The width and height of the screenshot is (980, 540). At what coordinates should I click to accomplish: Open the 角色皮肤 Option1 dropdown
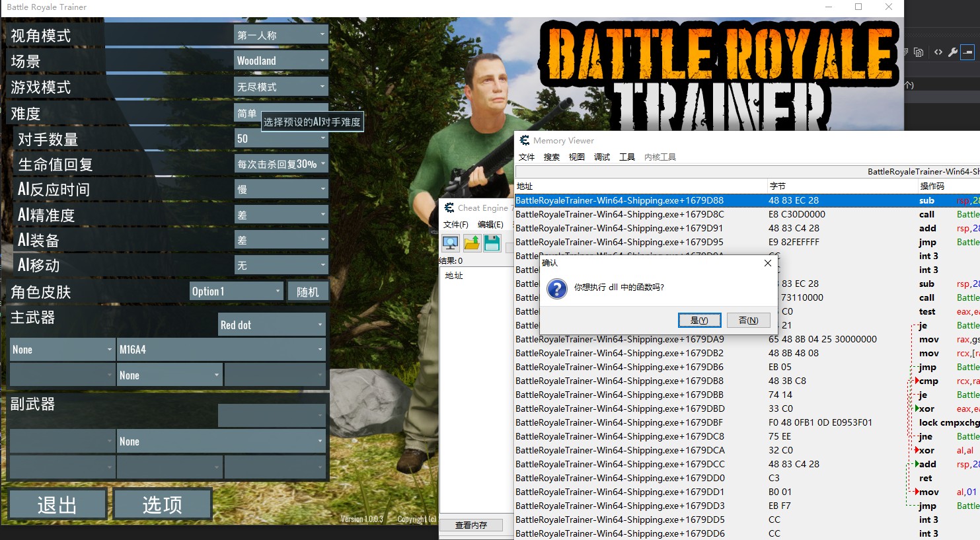pos(237,291)
